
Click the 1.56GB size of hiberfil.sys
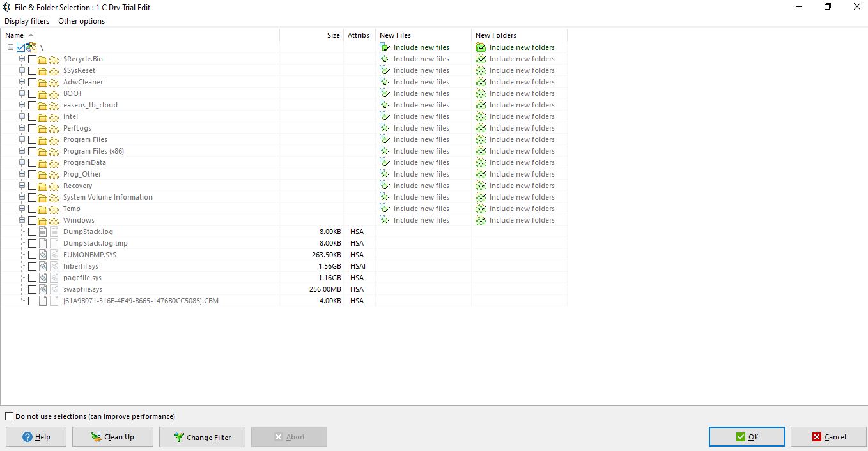[x=330, y=266]
